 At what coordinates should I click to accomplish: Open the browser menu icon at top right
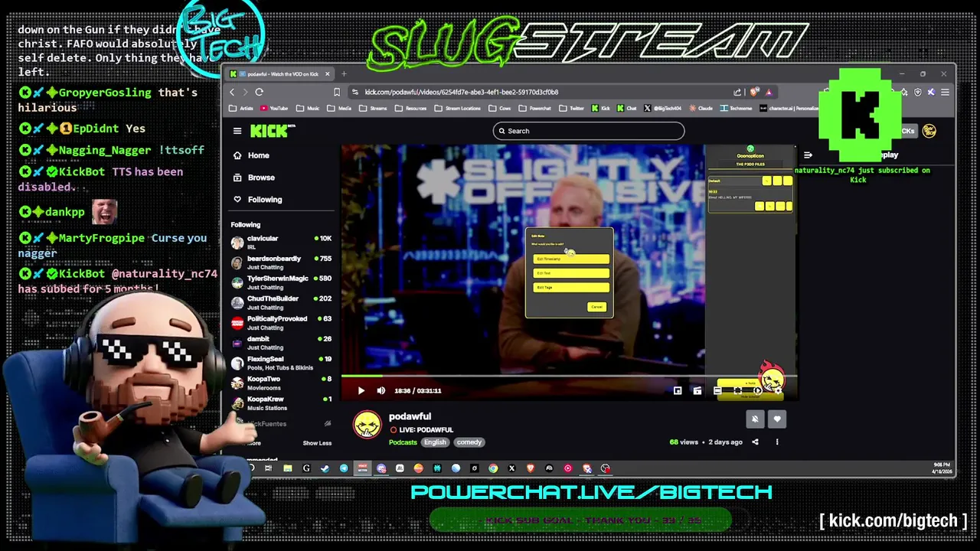tap(945, 92)
